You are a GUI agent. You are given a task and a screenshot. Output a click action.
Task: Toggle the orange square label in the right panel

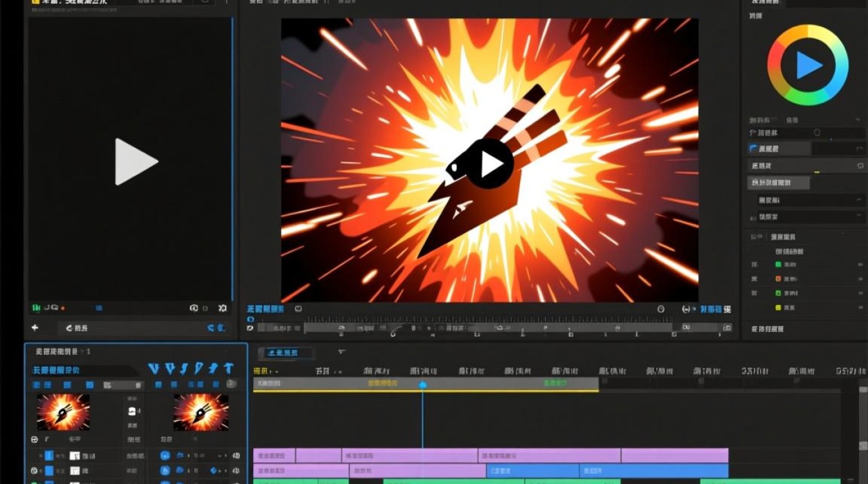tap(778, 279)
